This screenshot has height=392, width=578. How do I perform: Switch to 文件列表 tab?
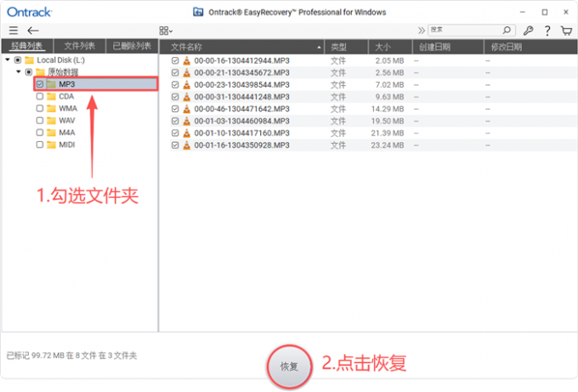tap(80, 47)
